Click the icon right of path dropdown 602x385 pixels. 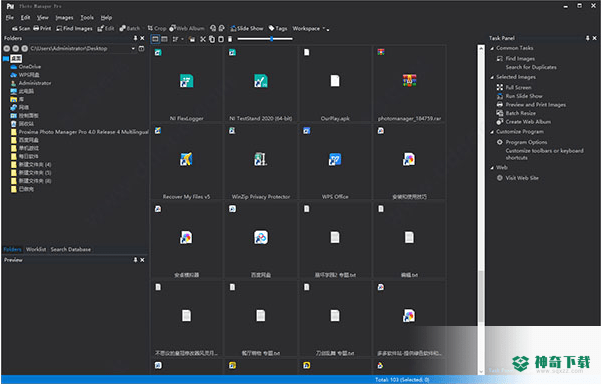pyautogui.click(x=141, y=49)
